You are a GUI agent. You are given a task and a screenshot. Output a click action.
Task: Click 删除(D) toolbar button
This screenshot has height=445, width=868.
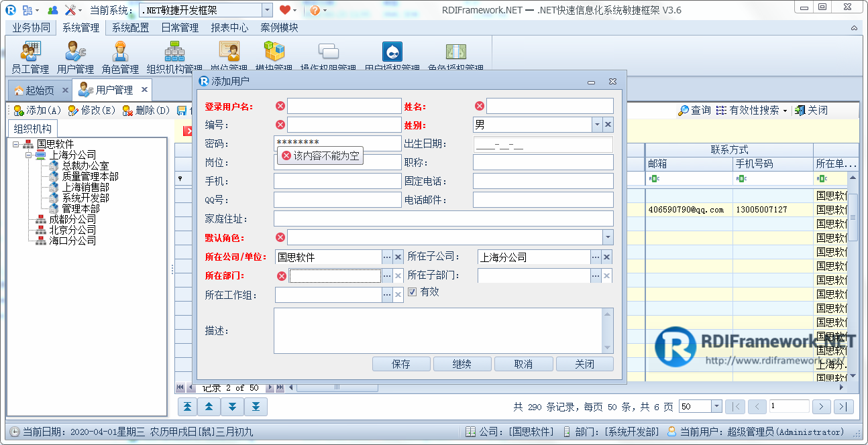tap(146, 111)
